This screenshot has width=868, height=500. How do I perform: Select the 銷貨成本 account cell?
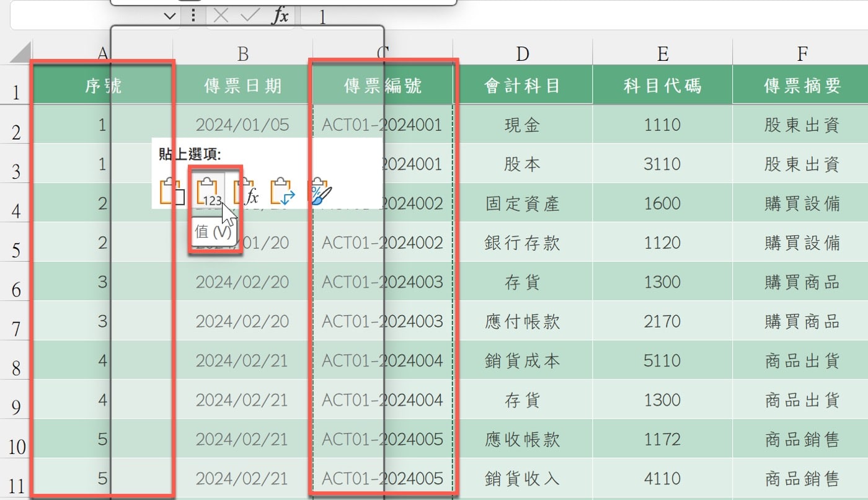pos(523,360)
